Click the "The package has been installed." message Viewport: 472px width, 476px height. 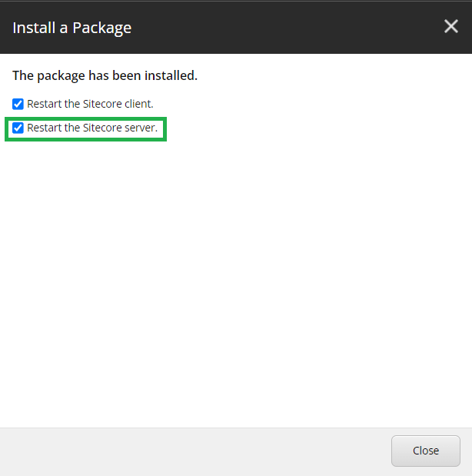pos(105,76)
